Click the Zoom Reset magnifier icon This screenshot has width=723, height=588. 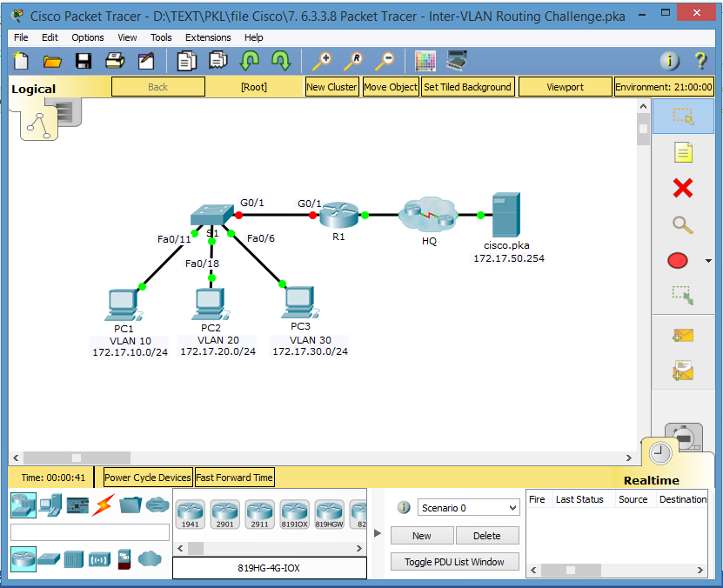point(353,61)
